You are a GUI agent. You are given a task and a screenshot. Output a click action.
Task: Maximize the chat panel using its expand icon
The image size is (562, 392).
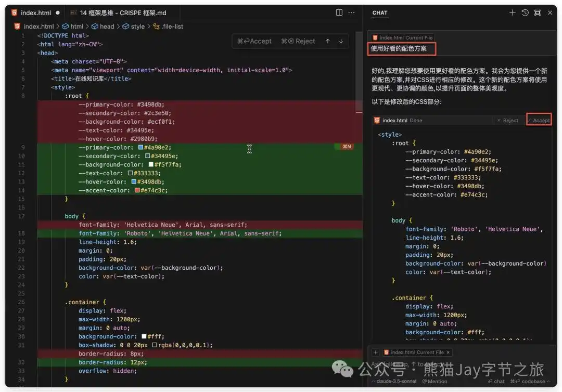pyautogui.click(x=538, y=12)
